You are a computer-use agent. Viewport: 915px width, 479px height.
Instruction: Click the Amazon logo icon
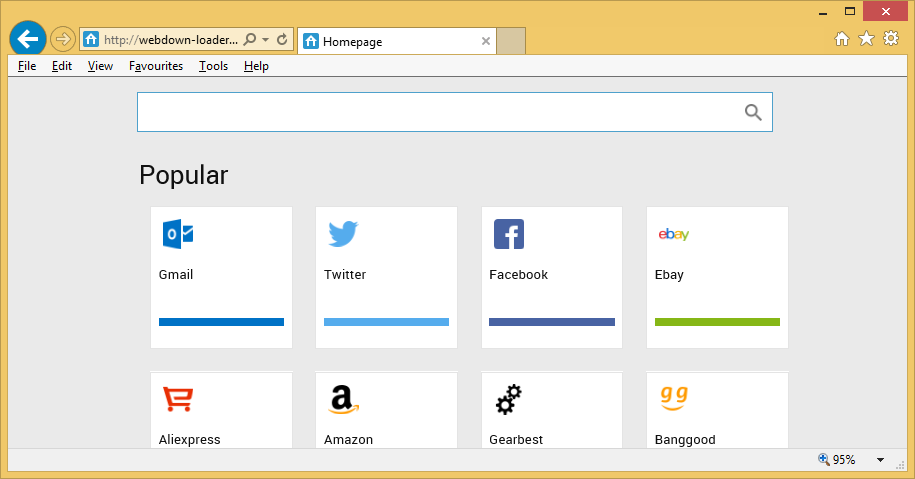coord(343,400)
